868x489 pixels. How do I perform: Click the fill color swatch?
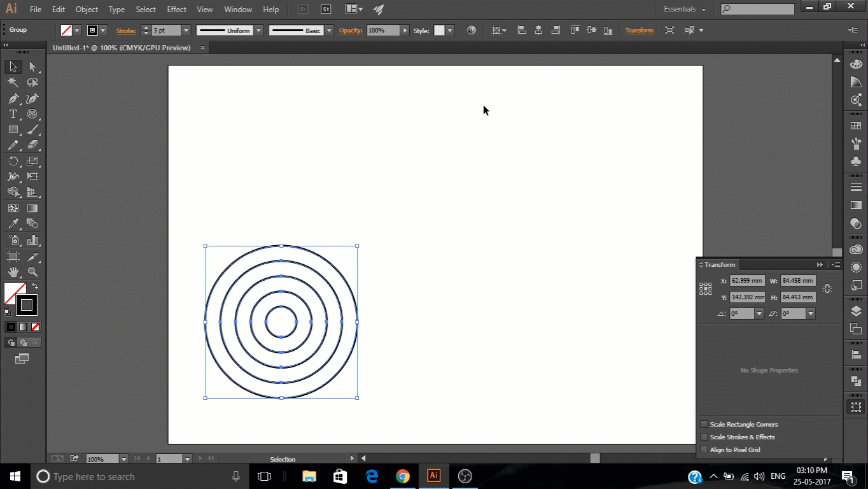pyautogui.click(x=15, y=293)
